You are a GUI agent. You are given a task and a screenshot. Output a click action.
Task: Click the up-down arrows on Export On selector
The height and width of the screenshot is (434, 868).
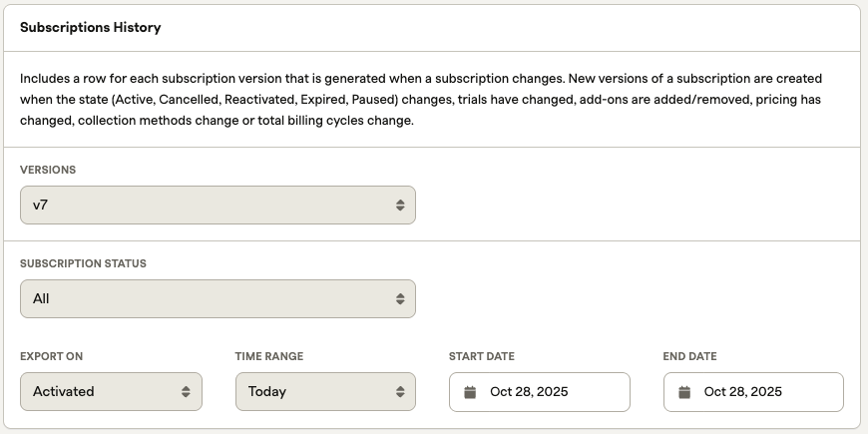pyautogui.click(x=186, y=392)
